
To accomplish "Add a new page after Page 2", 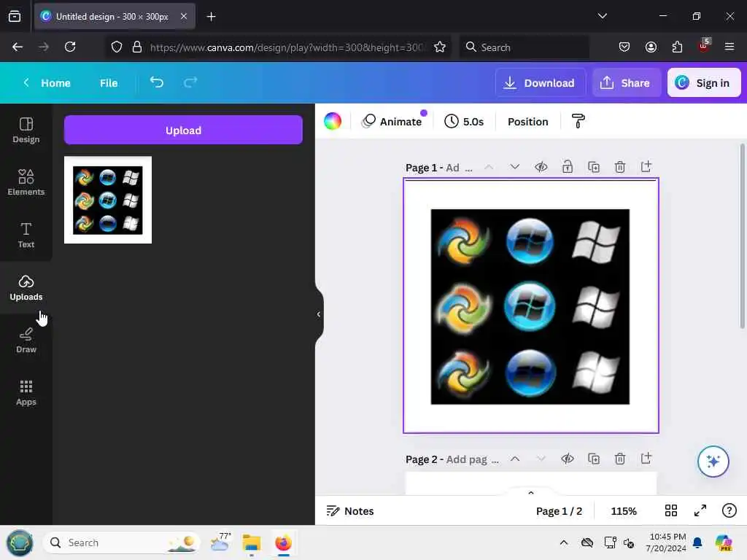I will click(x=646, y=459).
